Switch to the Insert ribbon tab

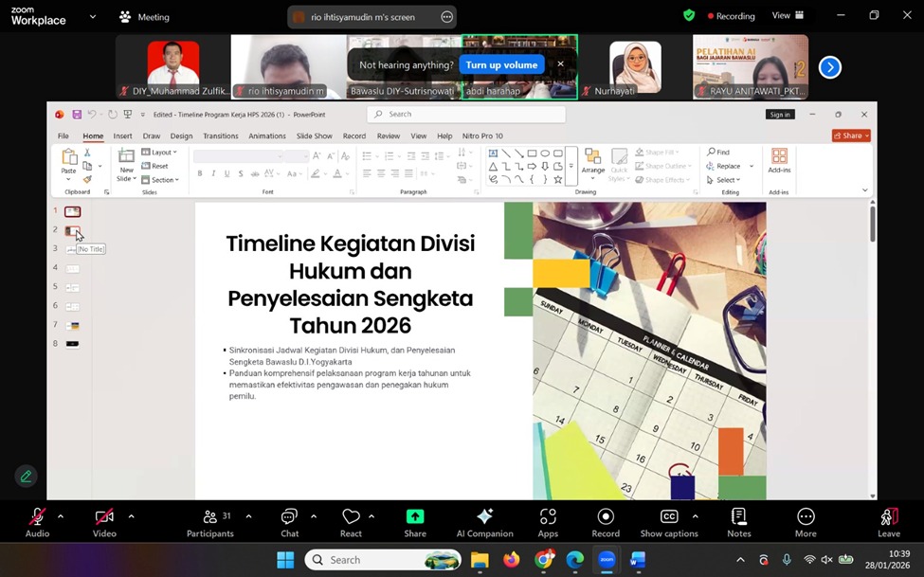(122, 135)
